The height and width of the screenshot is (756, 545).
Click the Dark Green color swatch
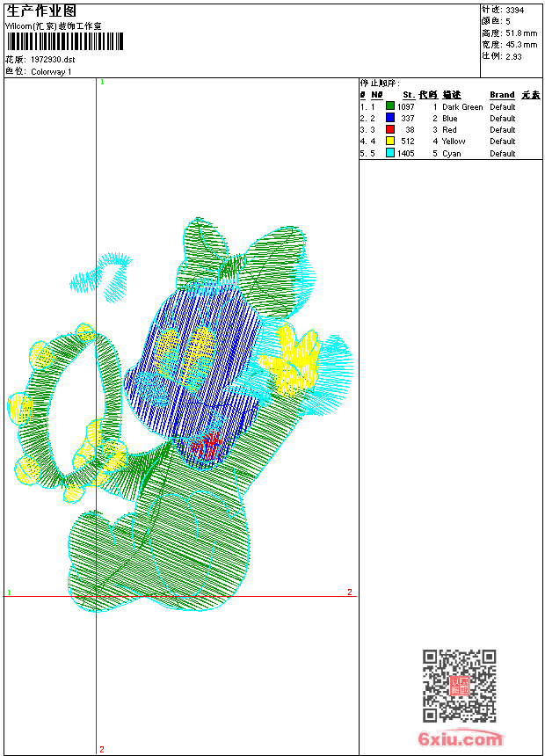tap(390, 106)
